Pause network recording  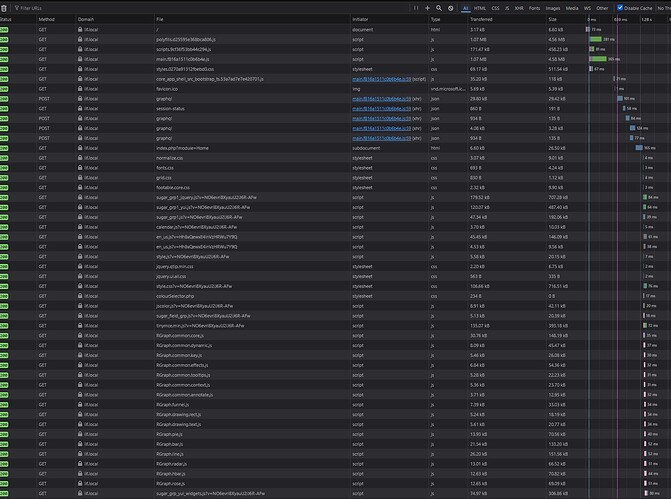[x=413, y=7]
